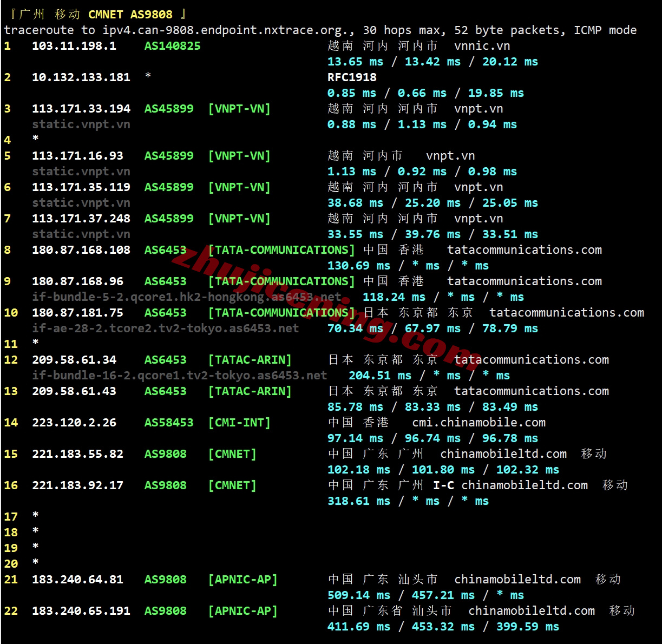Click hop number 17

(11, 517)
